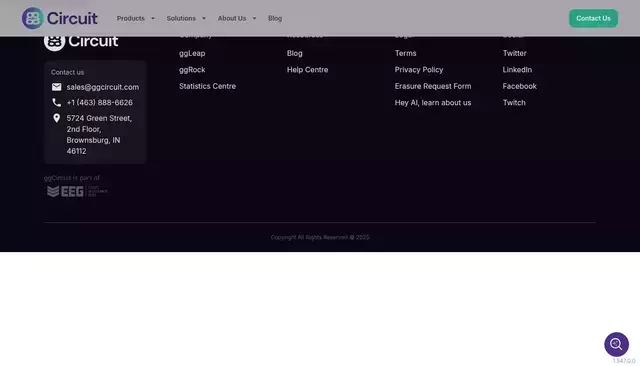640x366 pixels.
Task: Visit the Statistics Centre link
Action: point(207,86)
